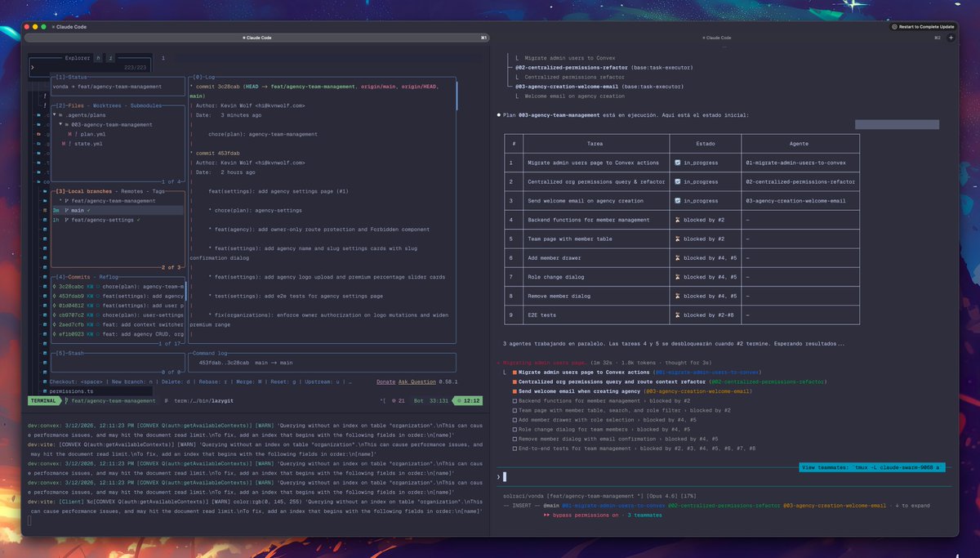
Task: Click the hourglass icon for task 4
Action: [x=678, y=220]
